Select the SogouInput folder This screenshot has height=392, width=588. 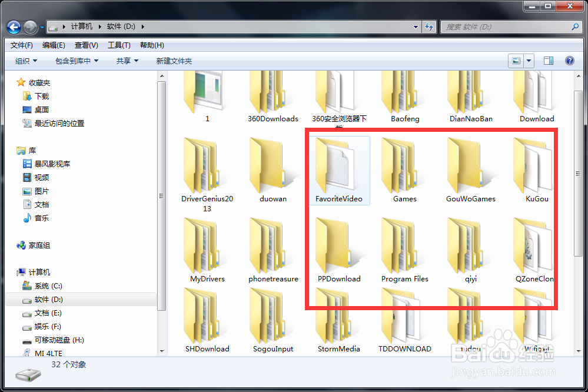273,321
